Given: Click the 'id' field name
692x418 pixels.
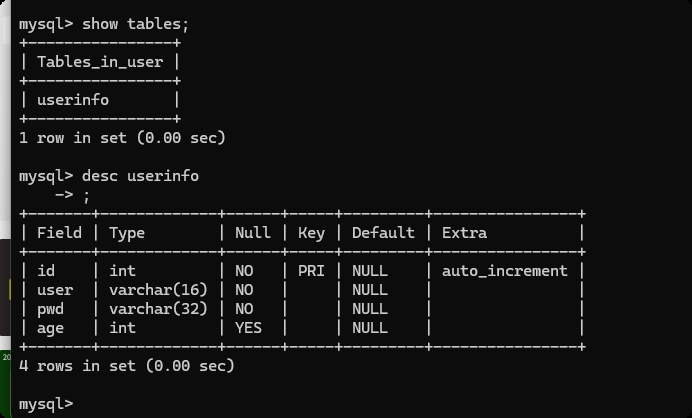Looking at the screenshot, I should [x=46, y=271].
